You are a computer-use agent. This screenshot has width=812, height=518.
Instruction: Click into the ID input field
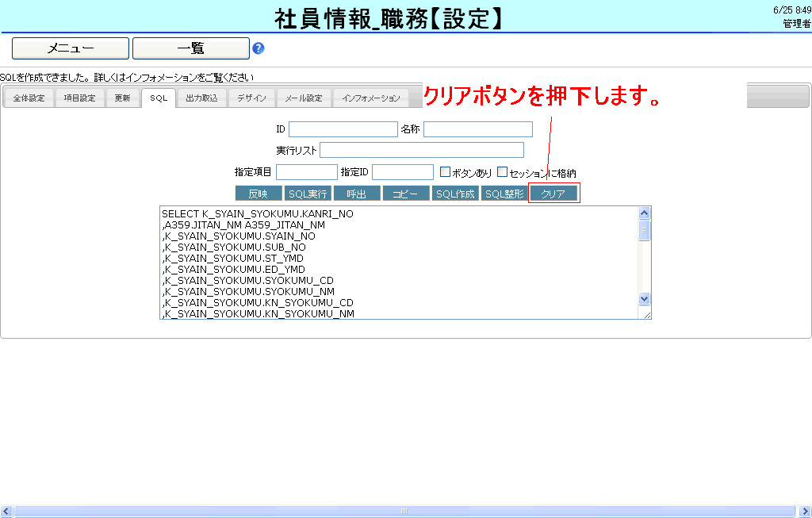tap(343, 129)
